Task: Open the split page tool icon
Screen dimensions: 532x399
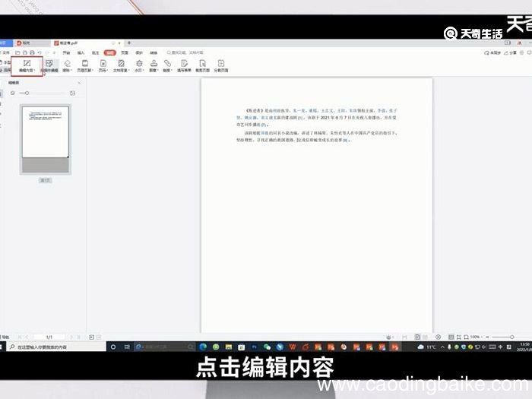Action: [221, 63]
